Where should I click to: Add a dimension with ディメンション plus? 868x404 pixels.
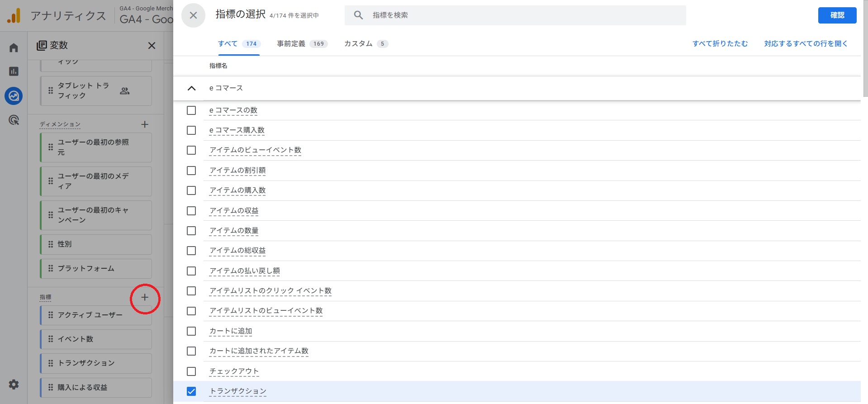(145, 124)
